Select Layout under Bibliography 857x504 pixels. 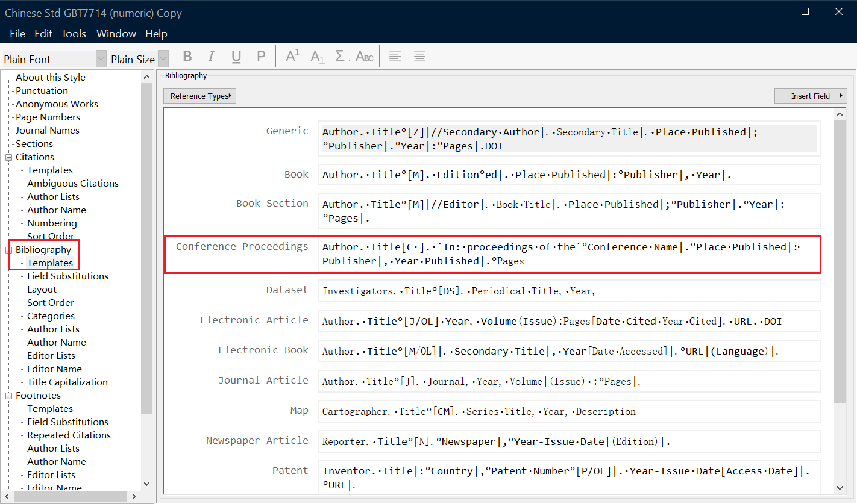click(42, 290)
